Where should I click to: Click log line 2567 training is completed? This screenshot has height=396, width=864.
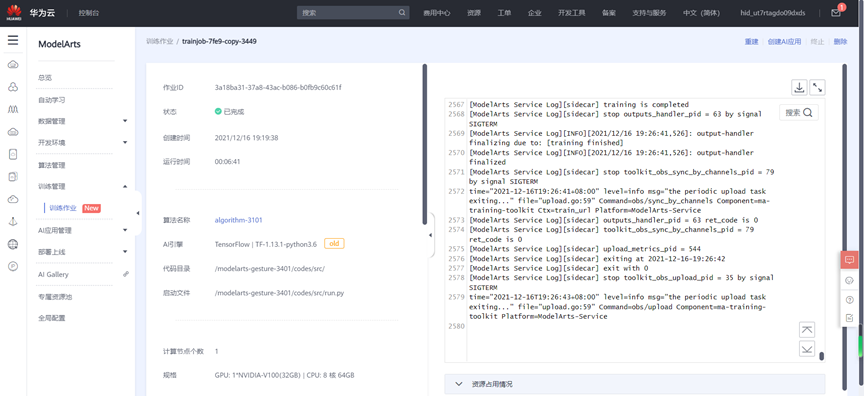pos(579,105)
